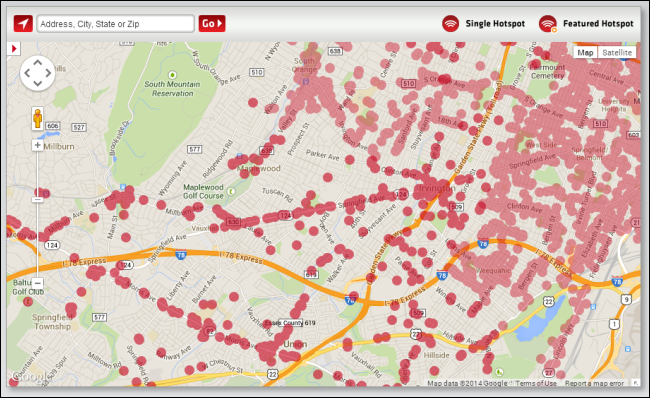Click the red Go button

tap(212, 24)
